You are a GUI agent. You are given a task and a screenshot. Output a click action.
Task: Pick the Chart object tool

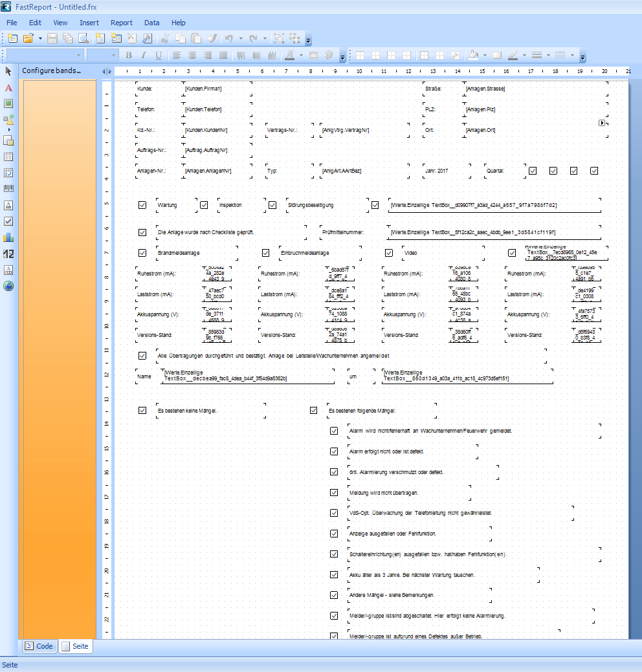(8, 237)
